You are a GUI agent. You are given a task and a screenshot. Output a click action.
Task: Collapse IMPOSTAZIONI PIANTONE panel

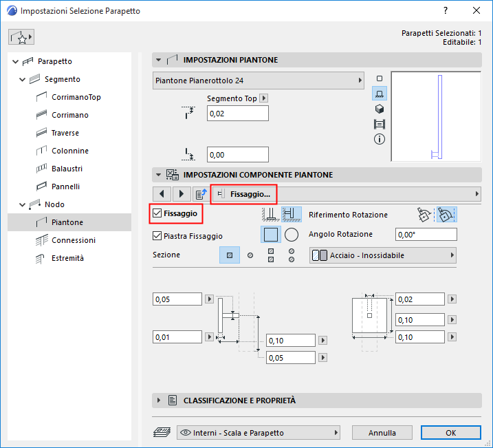tap(158, 60)
